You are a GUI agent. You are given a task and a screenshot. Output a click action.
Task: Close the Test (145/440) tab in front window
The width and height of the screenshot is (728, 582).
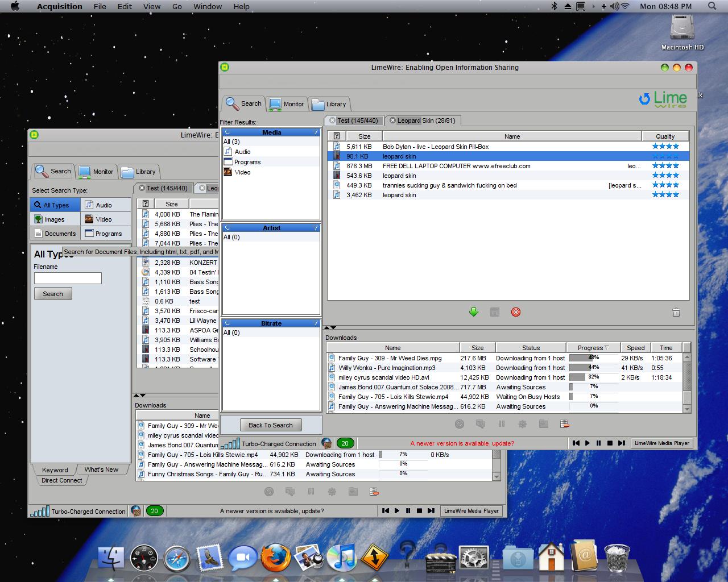[332, 120]
